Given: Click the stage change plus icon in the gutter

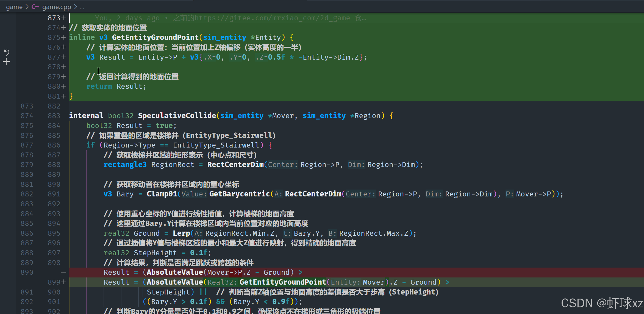Looking at the screenshot, I should pos(7,62).
